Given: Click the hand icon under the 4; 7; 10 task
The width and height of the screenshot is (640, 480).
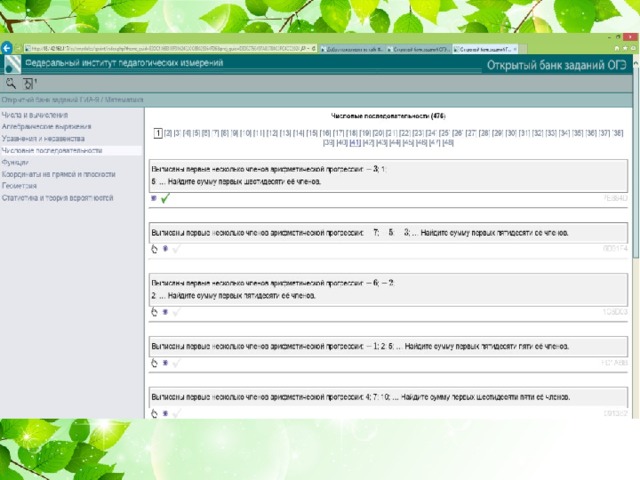Looking at the screenshot, I should pos(154,414).
